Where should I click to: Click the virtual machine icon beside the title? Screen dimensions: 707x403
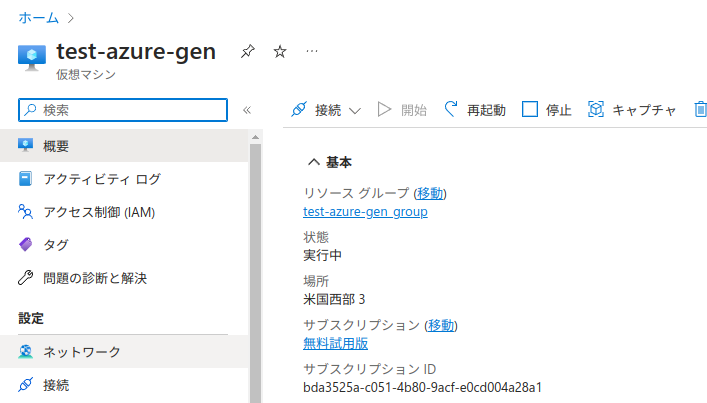coord(32,57)
